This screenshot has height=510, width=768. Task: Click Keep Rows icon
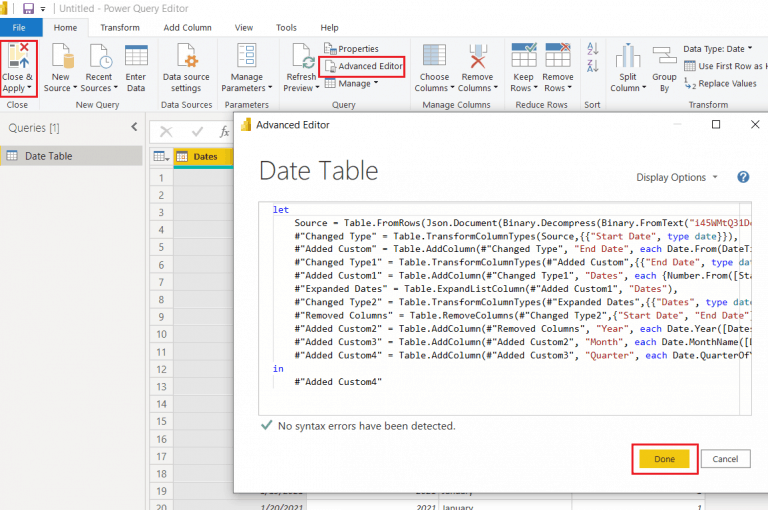(x=524, y=55)
